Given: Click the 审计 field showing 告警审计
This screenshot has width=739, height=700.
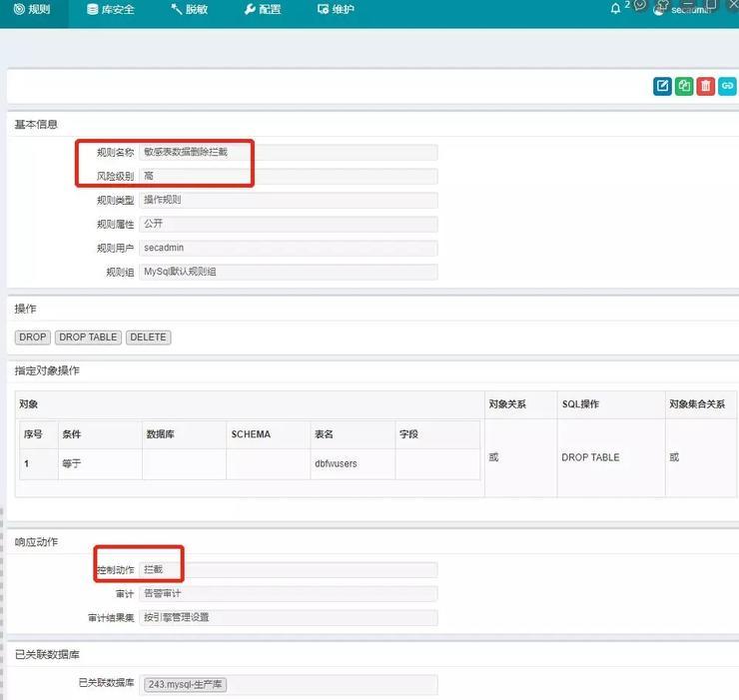Looking at the screenshot, I should pos(289,594).
